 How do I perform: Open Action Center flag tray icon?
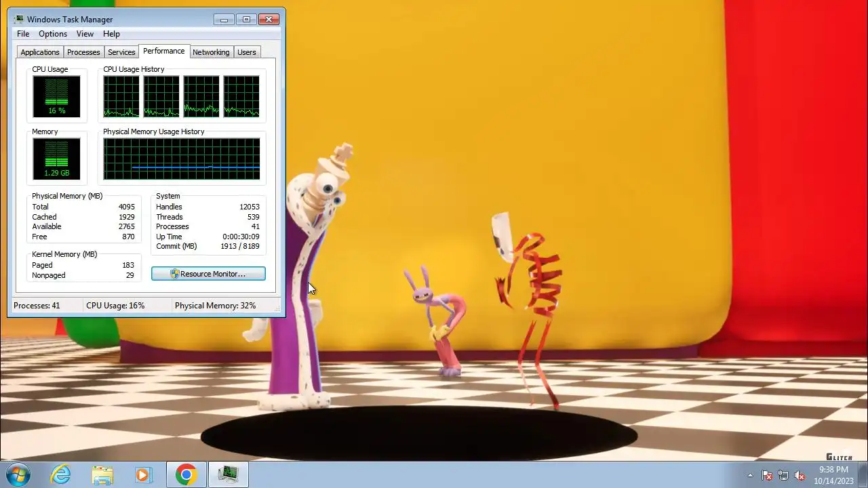coord(767,475)
